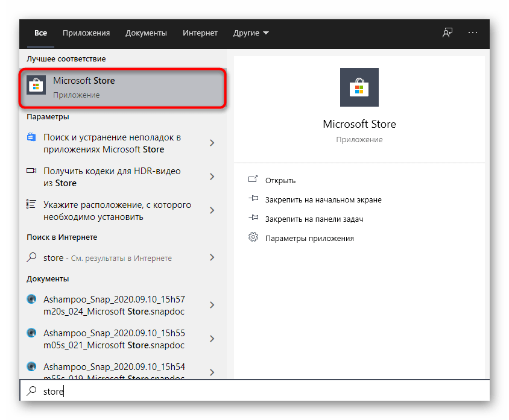This screenshot has width=509, height=420.
Task: Click the app settings gear icon
Action: point(253,237)
